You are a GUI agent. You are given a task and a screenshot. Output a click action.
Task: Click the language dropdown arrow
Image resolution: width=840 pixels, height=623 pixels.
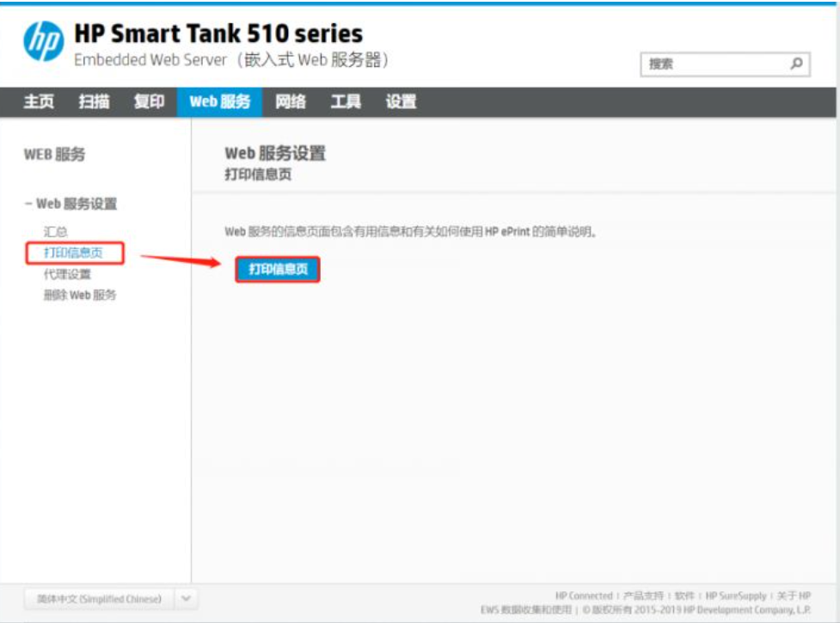[x=186, y=599]
